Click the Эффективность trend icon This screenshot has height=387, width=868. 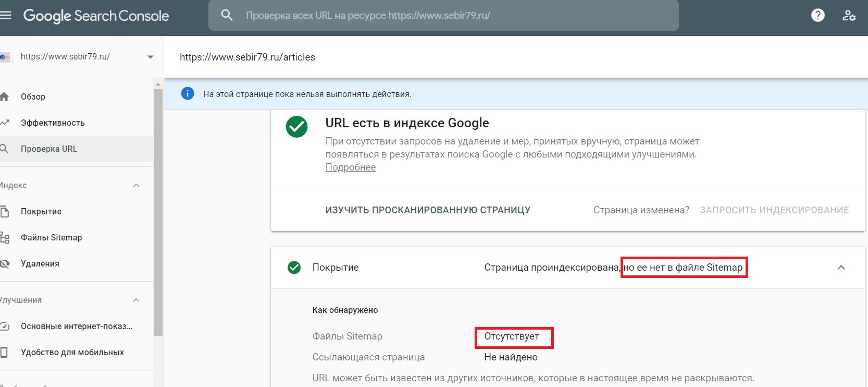coord(5,123)
